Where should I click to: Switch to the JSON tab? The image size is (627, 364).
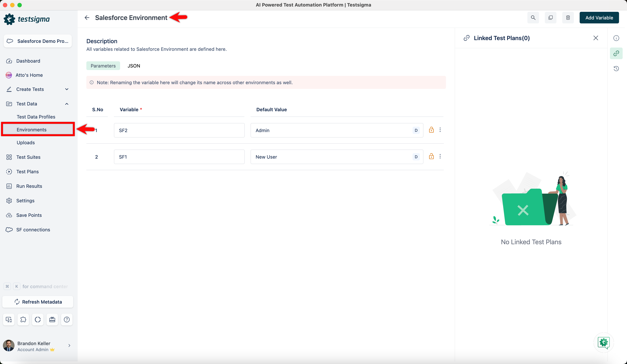(134, 66)
